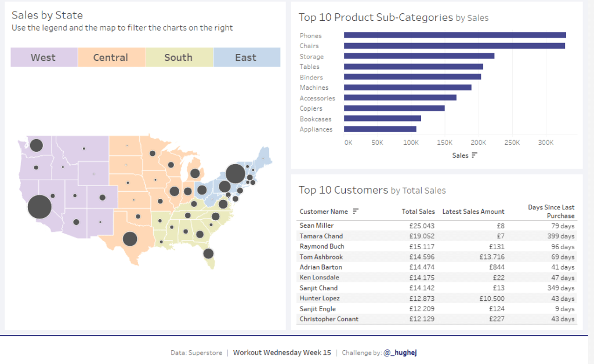Select the Phones bar in chart

point(455,35)
